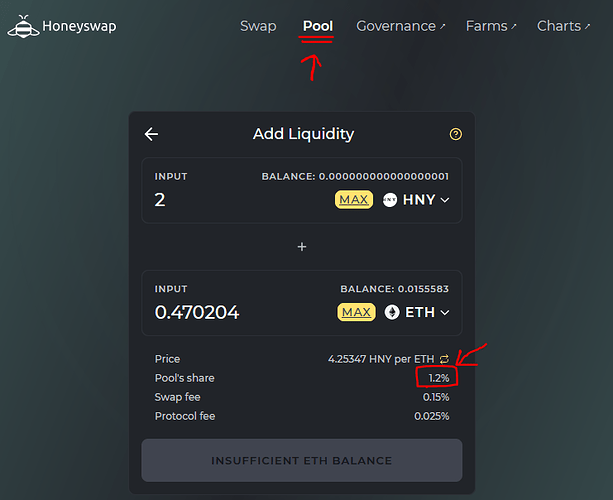Expand the HNY token dropdown chevron
This screenshot has height=500, width=613.
pos(445,200)
